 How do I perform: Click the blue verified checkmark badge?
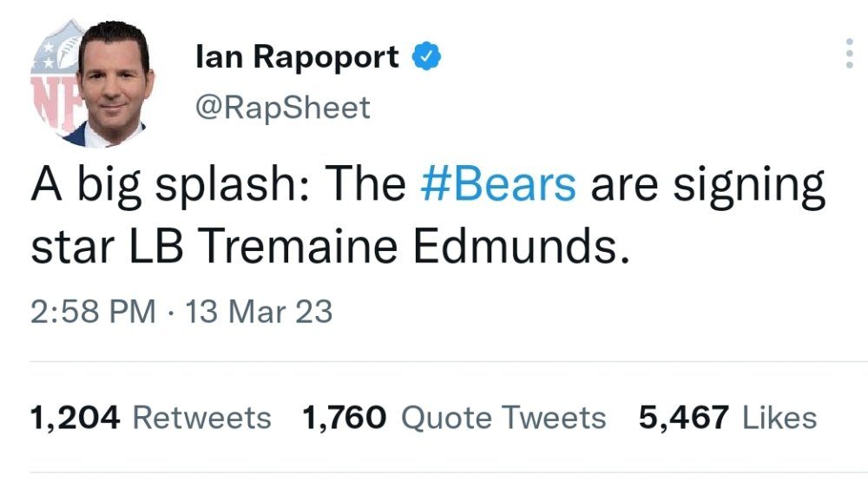tap(426, 56)
